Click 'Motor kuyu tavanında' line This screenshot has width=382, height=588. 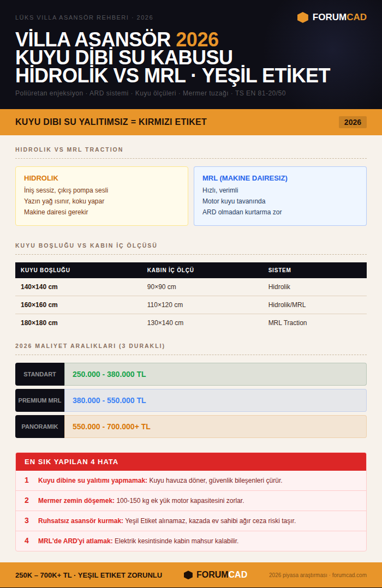(x=234, y=201)
